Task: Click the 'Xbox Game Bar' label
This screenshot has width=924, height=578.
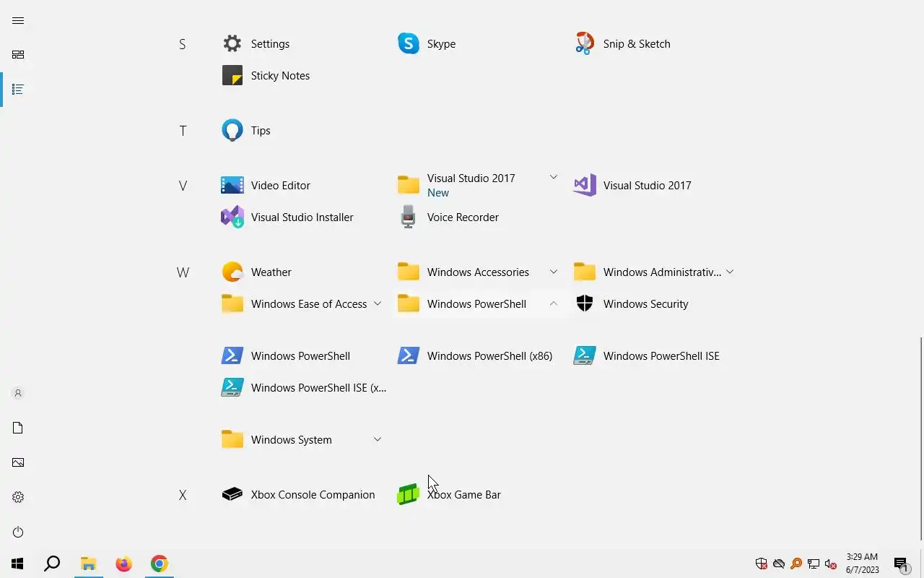Action: 463,494
